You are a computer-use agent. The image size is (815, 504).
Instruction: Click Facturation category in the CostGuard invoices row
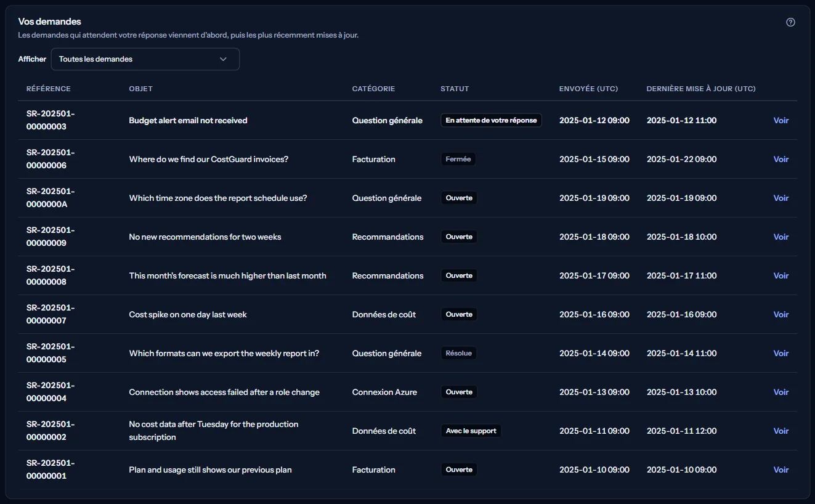(373, 160)
